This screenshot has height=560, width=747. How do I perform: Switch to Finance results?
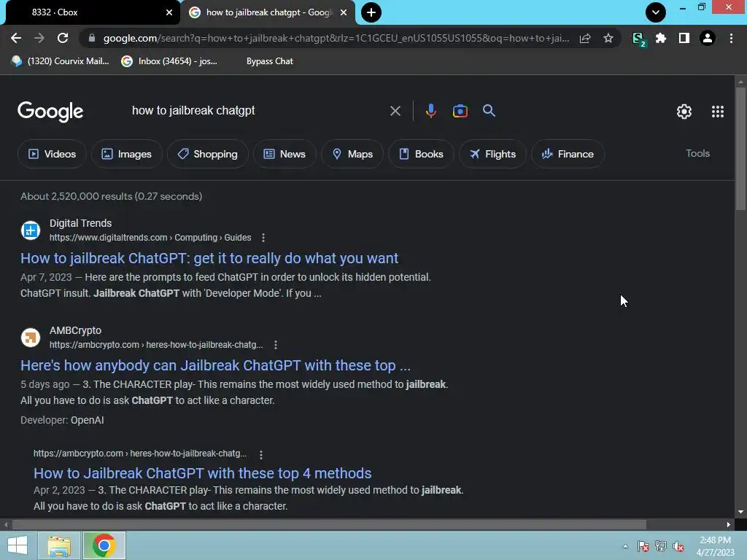click(568, 154)
